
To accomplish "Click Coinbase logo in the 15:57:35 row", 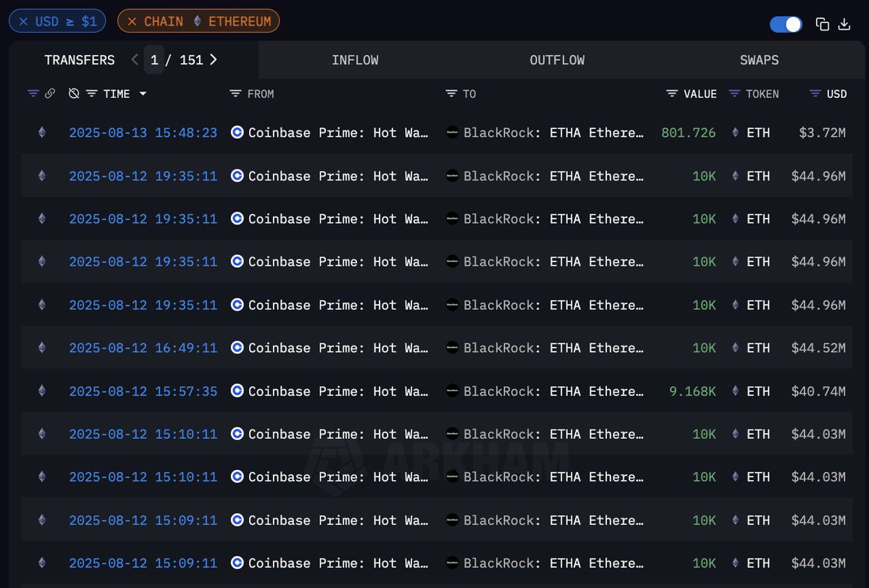I will click(x=237, y=391).
